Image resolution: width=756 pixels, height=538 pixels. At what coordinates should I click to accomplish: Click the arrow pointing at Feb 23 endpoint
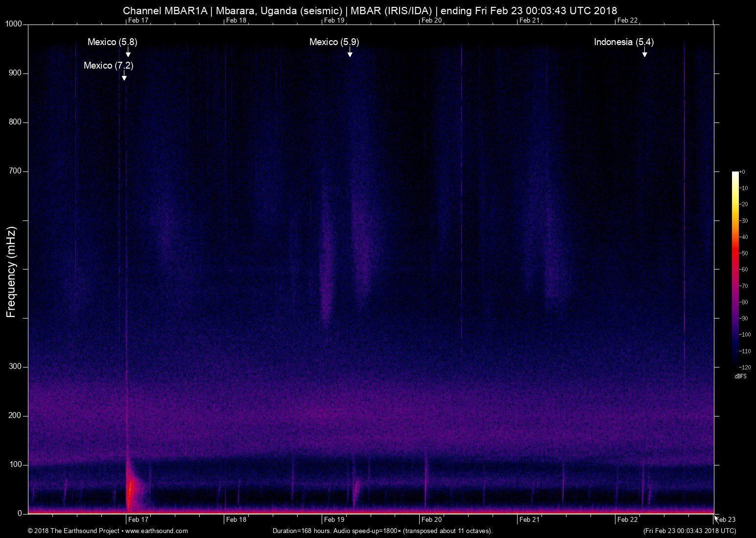(x=716, y=517)
